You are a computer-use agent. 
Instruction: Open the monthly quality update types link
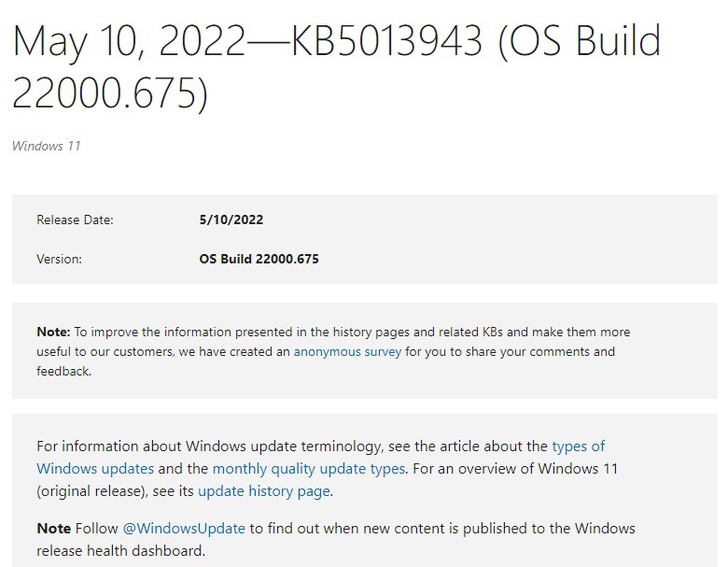click(x=308, y=468)
